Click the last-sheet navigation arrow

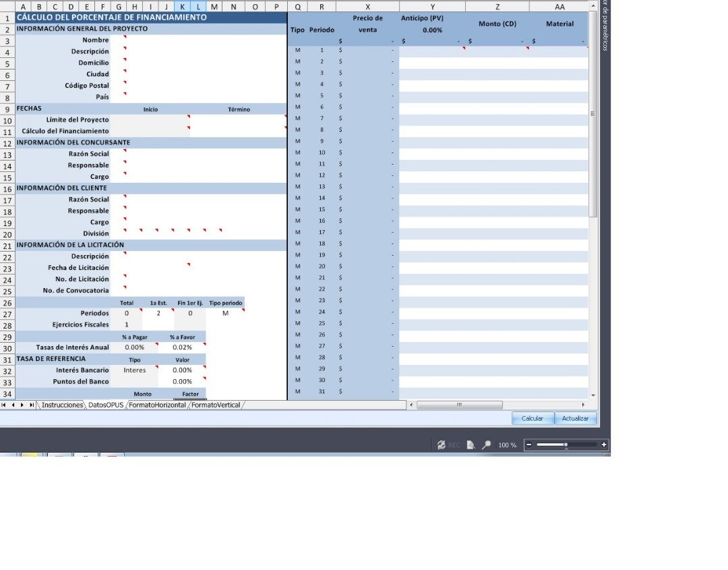(x=32, y=405)
